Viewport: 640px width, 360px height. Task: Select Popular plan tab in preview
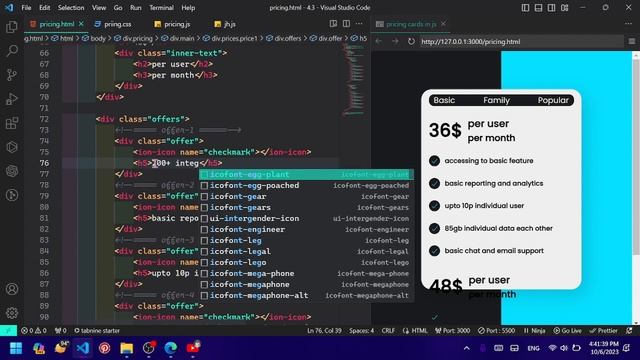pyautogui.click(x=553, y=100)
